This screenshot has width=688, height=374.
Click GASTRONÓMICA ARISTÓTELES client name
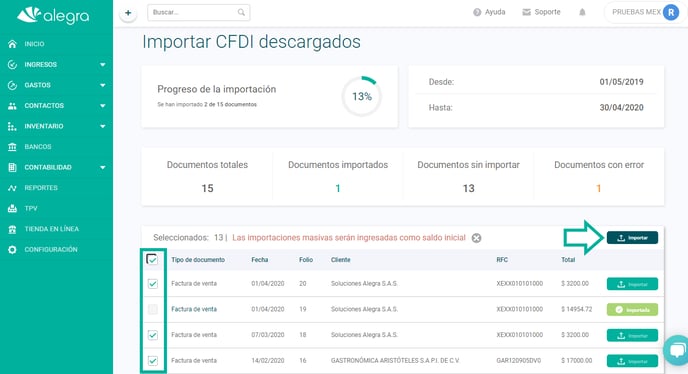pyautogui.click(x=395, y=360)
